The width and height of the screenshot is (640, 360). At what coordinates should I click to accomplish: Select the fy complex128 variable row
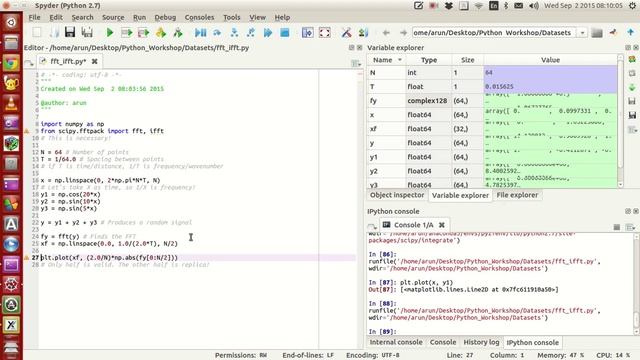(x=492, y=101)
